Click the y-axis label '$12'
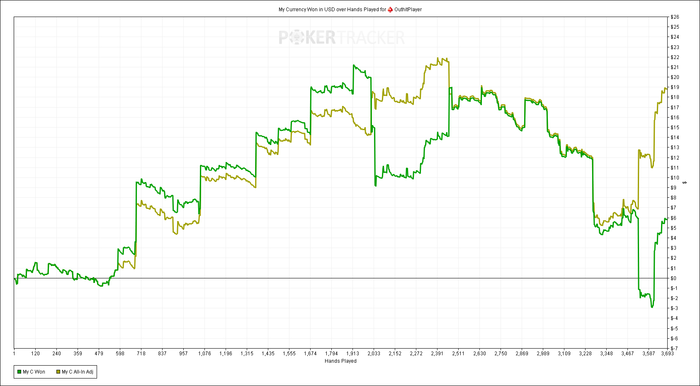Screen dimensions: 700x386 coord(675,158)
